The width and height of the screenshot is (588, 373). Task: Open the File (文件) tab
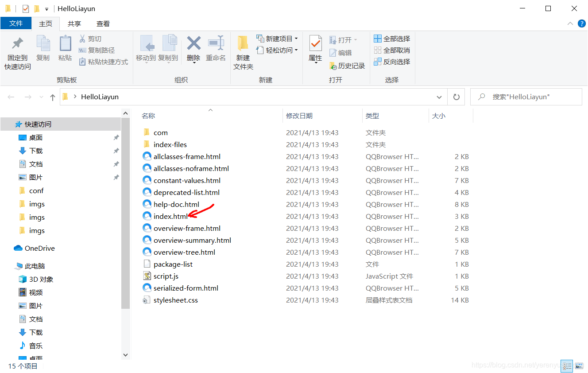coord(16,23)
